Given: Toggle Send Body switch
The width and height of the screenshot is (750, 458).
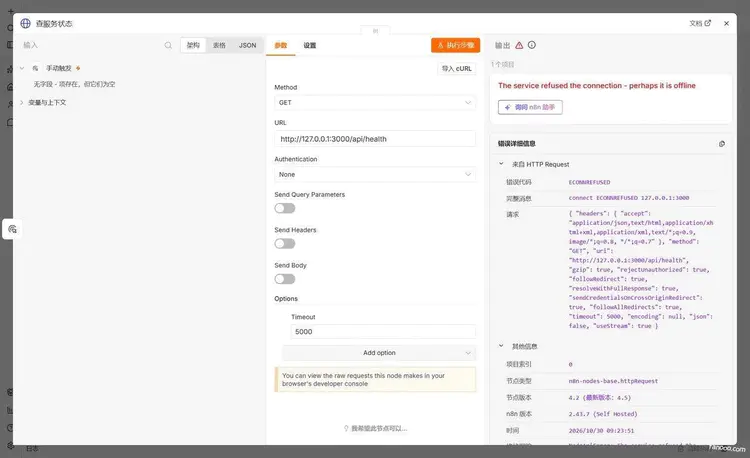Looking at the screenshot, I should (285, 279).
